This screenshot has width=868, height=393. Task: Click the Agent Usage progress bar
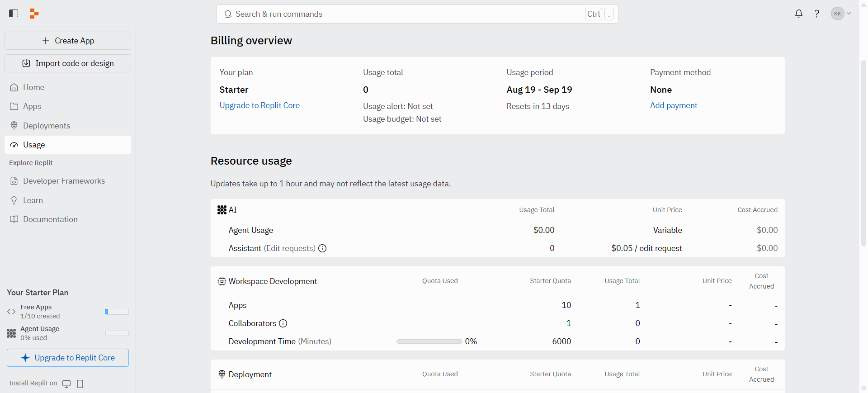(x=117, y=333)
